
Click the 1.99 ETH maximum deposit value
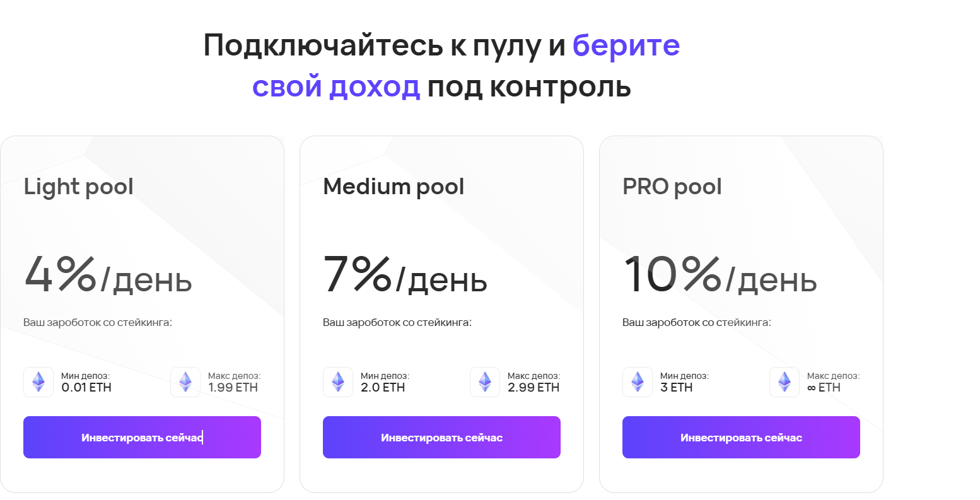click(233, 388)
